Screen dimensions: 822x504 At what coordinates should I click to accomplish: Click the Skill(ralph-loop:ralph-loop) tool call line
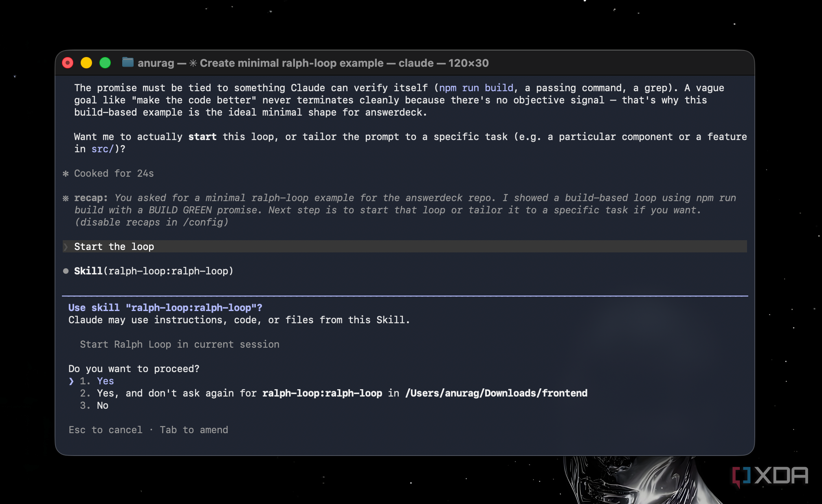pos(154,271)
